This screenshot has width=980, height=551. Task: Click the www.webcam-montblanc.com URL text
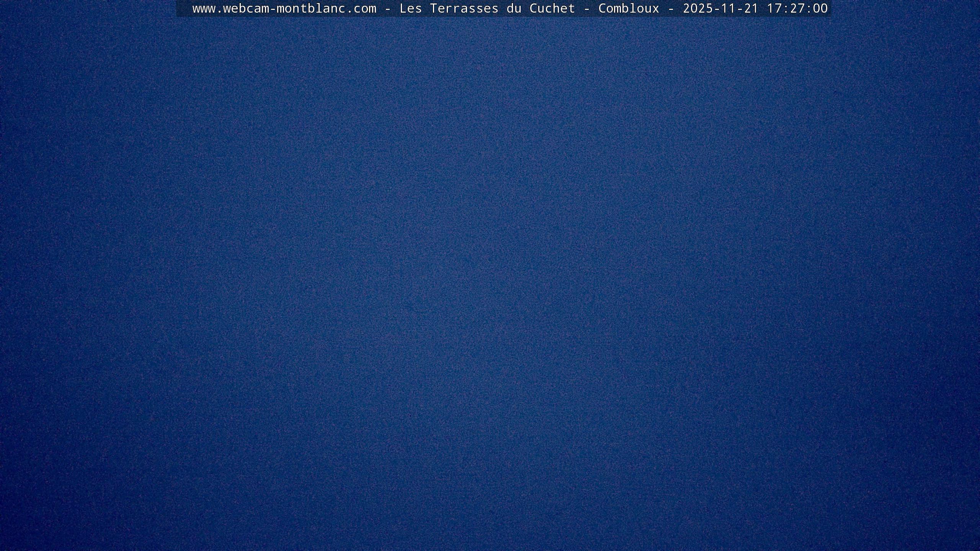284,8
